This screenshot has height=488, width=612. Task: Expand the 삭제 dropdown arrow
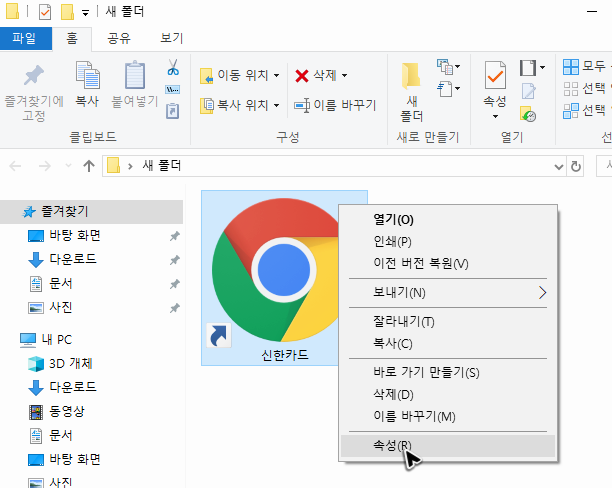345,75
